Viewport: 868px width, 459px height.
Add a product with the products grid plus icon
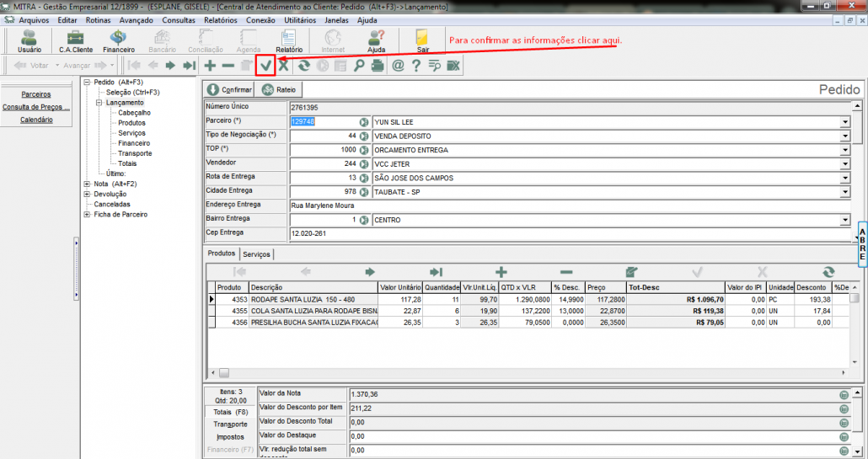coord(501,272)
